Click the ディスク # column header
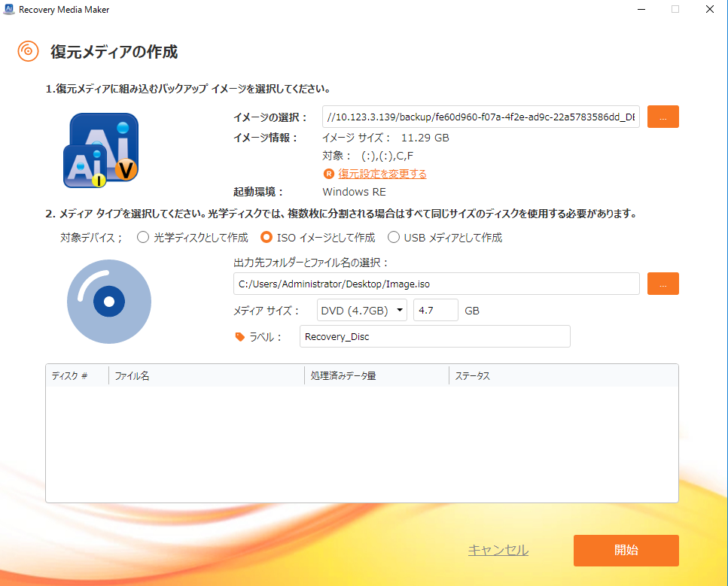This screenshot has width=728, height=586. [x=77, y=376]
